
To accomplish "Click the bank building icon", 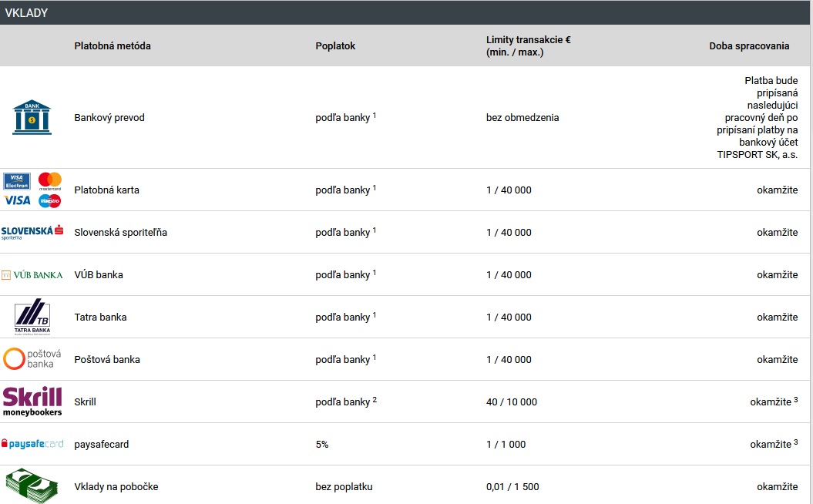I will [x=32, y=117].
